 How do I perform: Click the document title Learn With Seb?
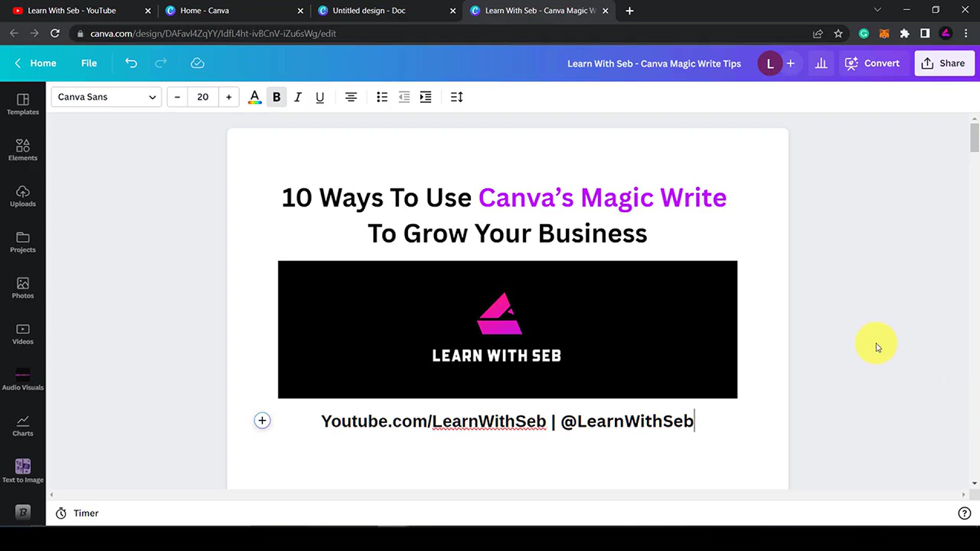[x=654, y=64]
